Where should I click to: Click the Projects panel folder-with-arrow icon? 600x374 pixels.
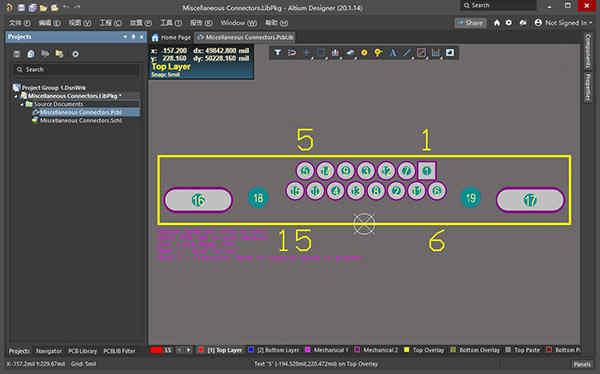(59, 54)
